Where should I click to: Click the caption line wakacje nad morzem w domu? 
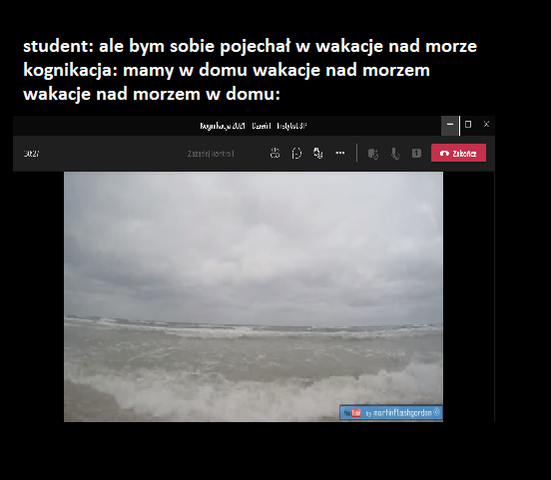pyautogui.click(x=151, y=94)
